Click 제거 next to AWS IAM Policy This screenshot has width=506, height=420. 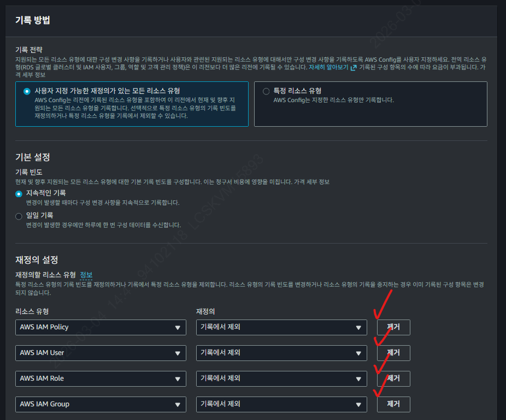pyautogui.click(x=393, y=327)
